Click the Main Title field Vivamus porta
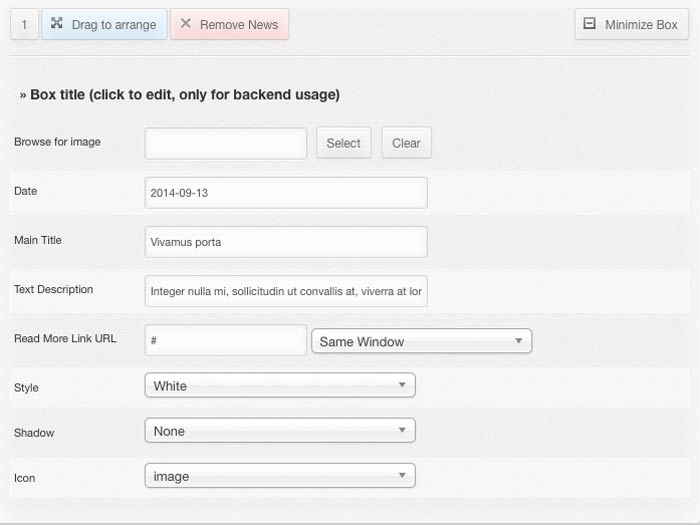700x525 pixels. click(x=286, y=241)
